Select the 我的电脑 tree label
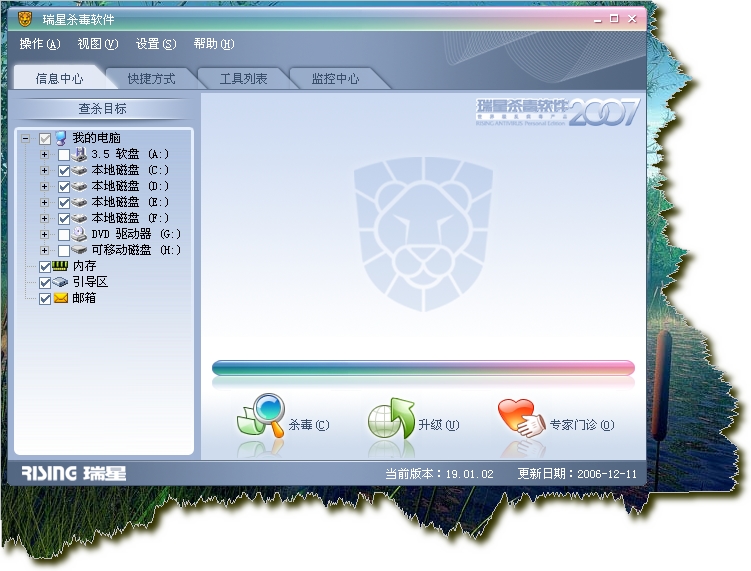Screen dimensions: 751x571 coord(96,138)
